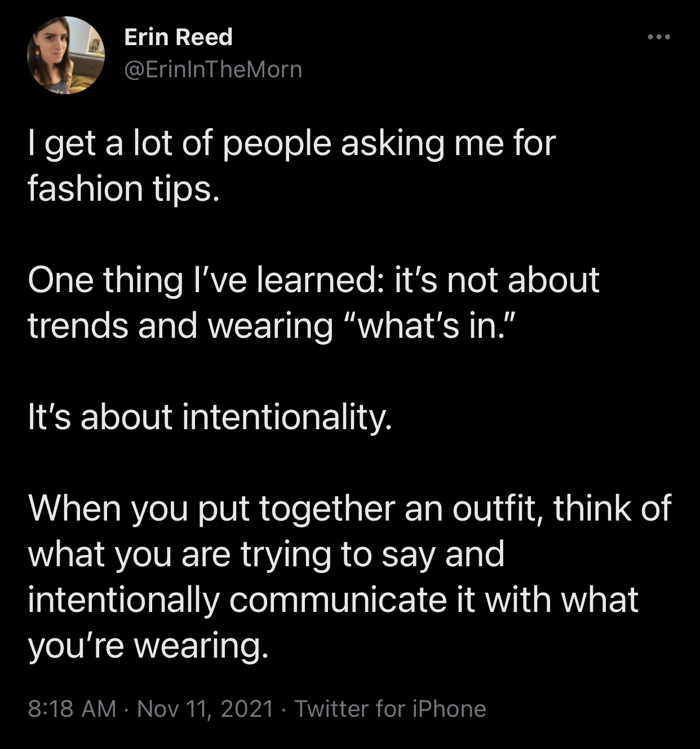Click the Nov 11, 2021 date

[x=205, y=708]
